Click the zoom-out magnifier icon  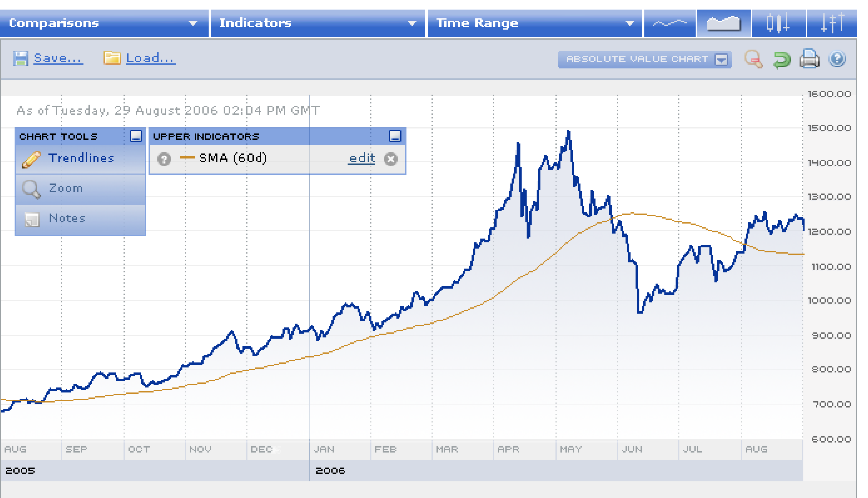(753, 59)
